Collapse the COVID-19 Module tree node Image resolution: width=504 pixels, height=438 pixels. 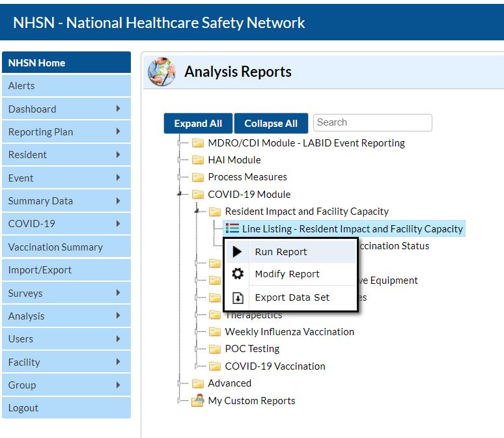tap(179, 194)
